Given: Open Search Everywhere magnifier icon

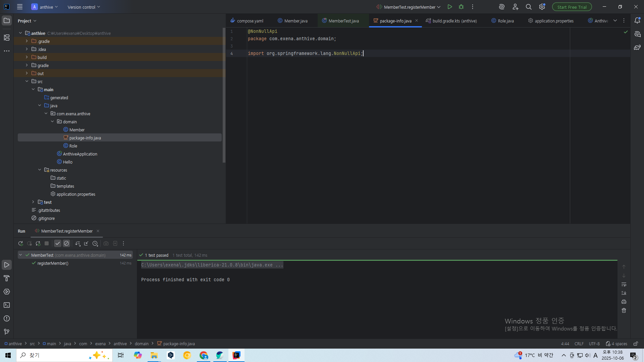Looking at the screenshot, I should coord(529,7).
